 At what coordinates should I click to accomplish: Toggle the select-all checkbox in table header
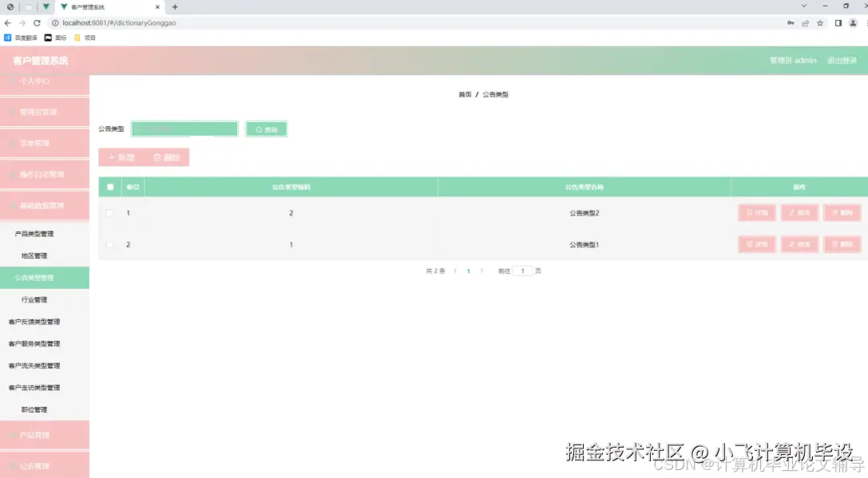[110, 187]
